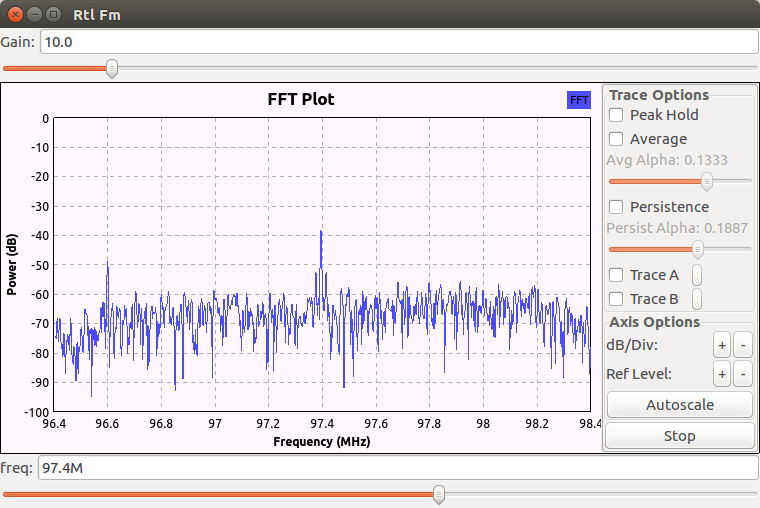760x508 pixels.
Task: Click Trace B store handle
Action: point(697,299)
